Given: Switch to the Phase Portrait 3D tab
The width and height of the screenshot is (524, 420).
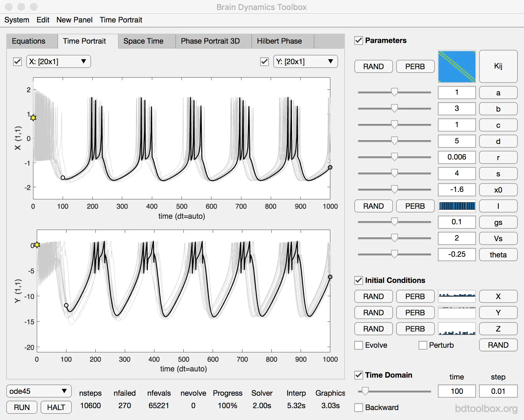Looking at the screenshot, I should click(x=210, y=41).
